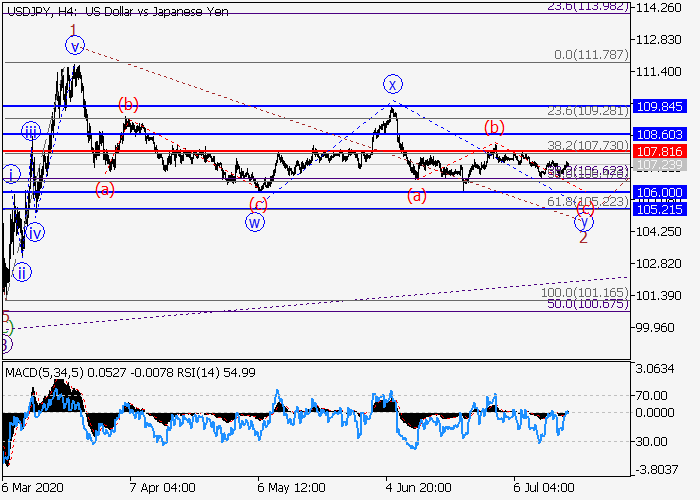Click the circled w wave label

click(256, 222)
